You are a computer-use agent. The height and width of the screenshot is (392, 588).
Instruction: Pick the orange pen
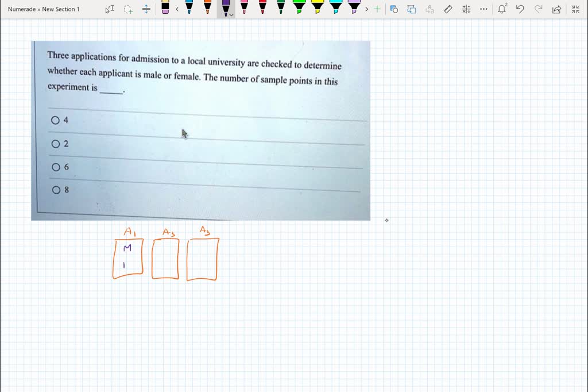tap(207, 7)
